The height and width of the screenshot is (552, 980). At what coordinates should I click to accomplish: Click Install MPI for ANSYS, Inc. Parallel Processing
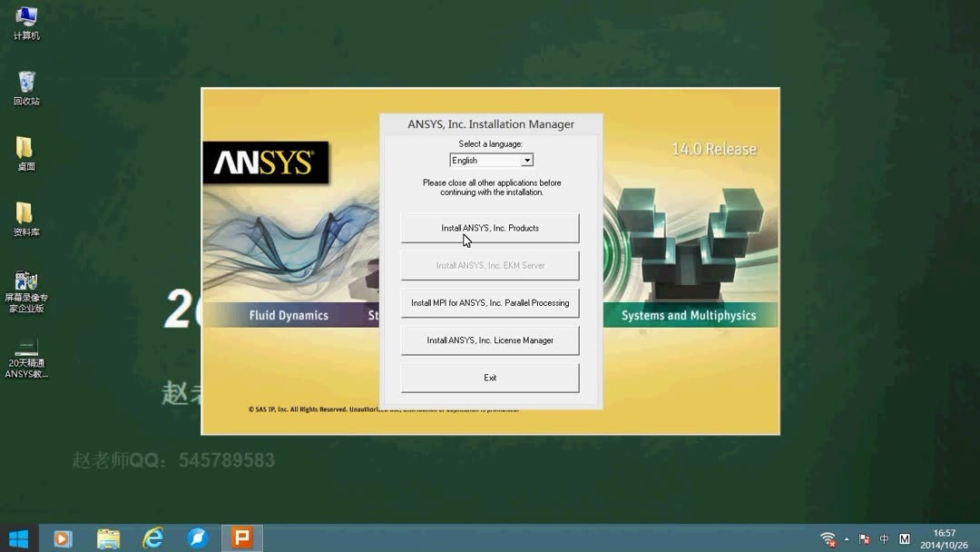pos(490,302)
